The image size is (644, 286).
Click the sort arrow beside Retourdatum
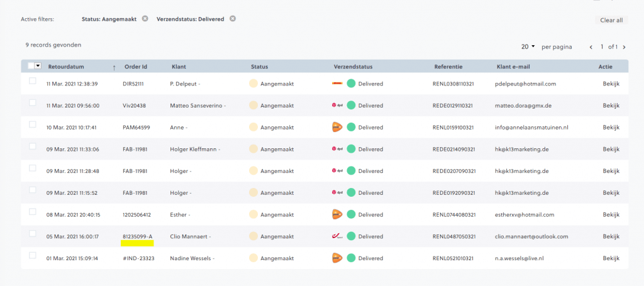114,67
